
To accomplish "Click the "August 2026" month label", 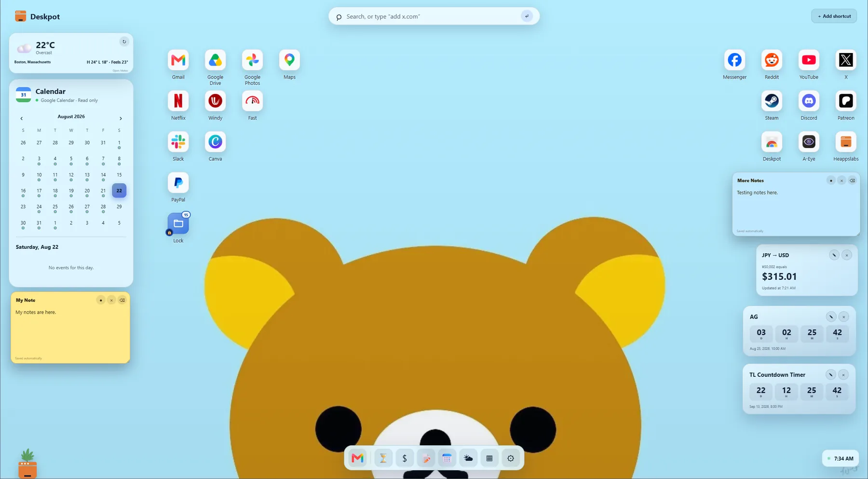I will (71, 117).
